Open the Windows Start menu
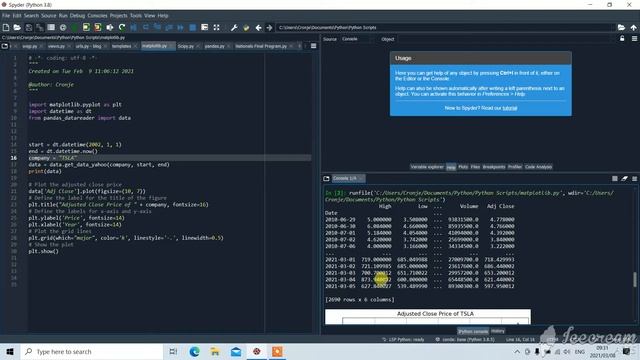 tap(10, 351)
